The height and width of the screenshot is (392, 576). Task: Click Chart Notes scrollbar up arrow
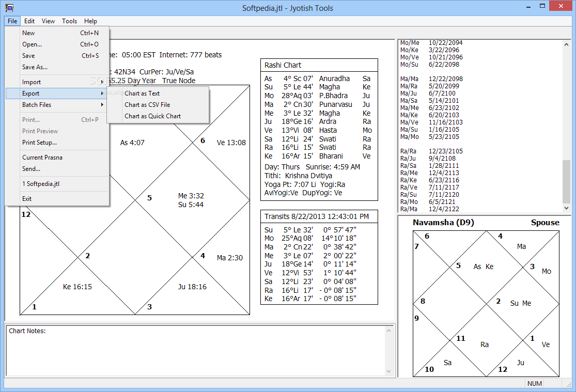(x=388, y=331)
